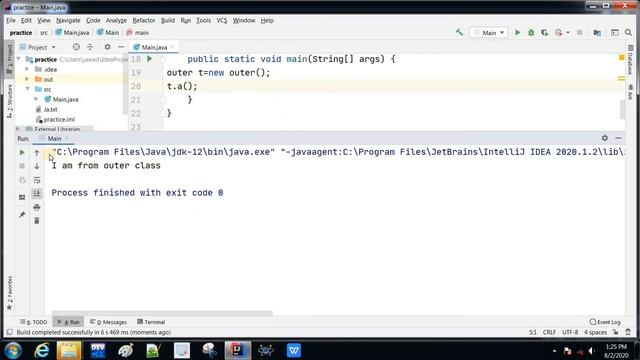
Task: Collapse all in the Project panel
Action: [x=90, y=47]
